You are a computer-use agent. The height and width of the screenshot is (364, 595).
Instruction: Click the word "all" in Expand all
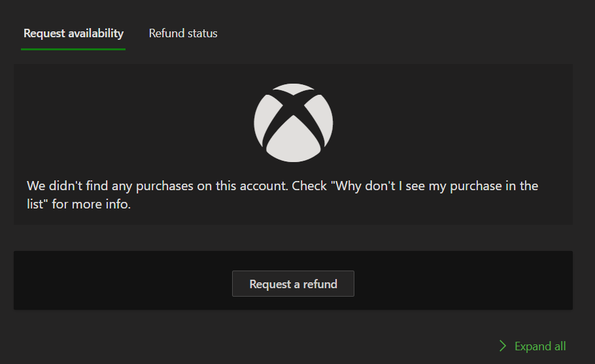560,346
